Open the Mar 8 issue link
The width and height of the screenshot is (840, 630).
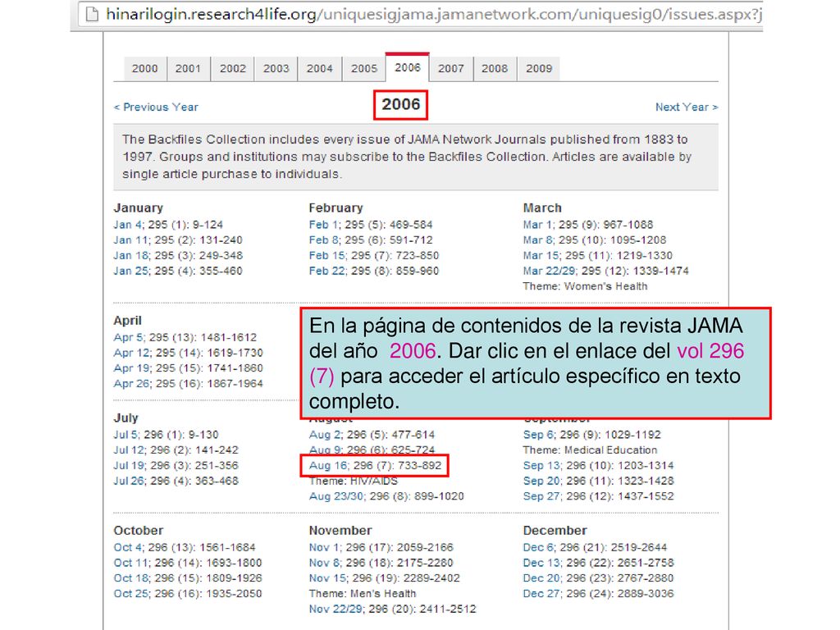tap(539, 240)
